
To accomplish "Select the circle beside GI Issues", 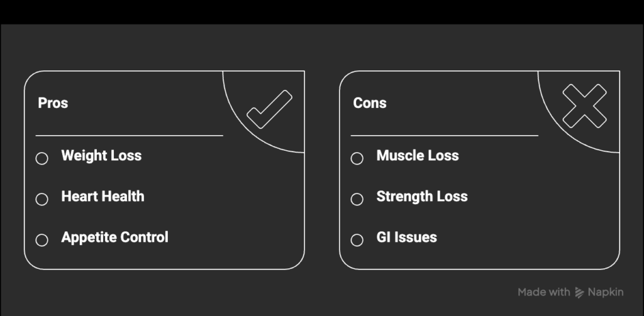I will pyautogui.click(x=357, y=240).
